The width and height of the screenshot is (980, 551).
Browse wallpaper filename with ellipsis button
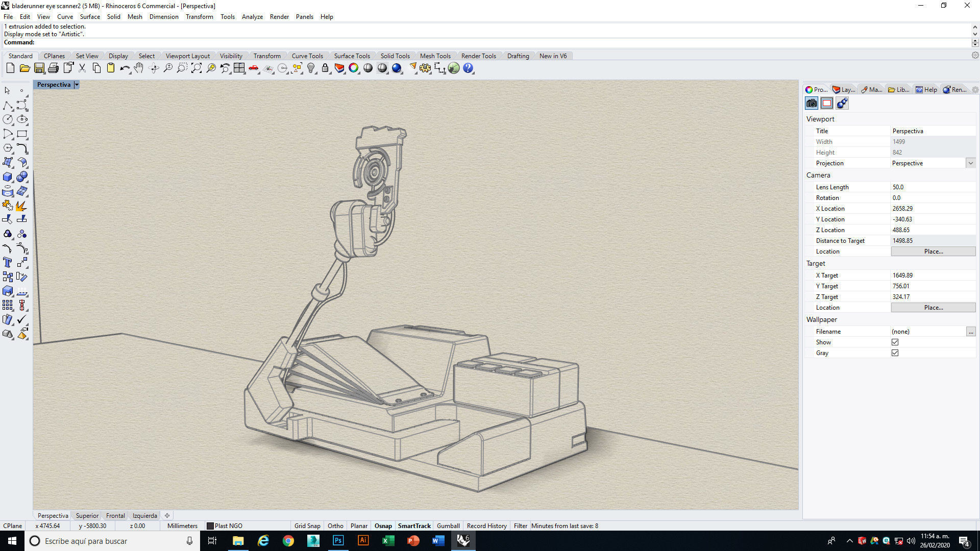click(971, 332)
